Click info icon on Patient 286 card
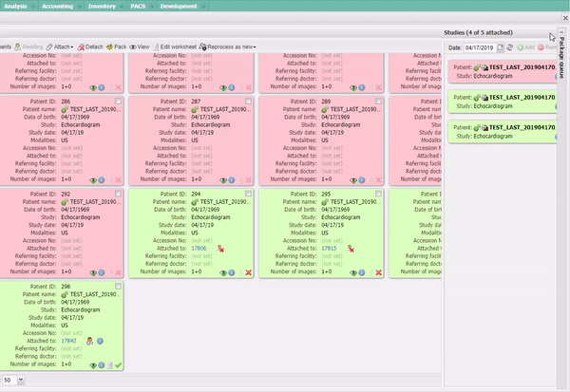Viewport: 570px width, 392px height. coord(102,180)
